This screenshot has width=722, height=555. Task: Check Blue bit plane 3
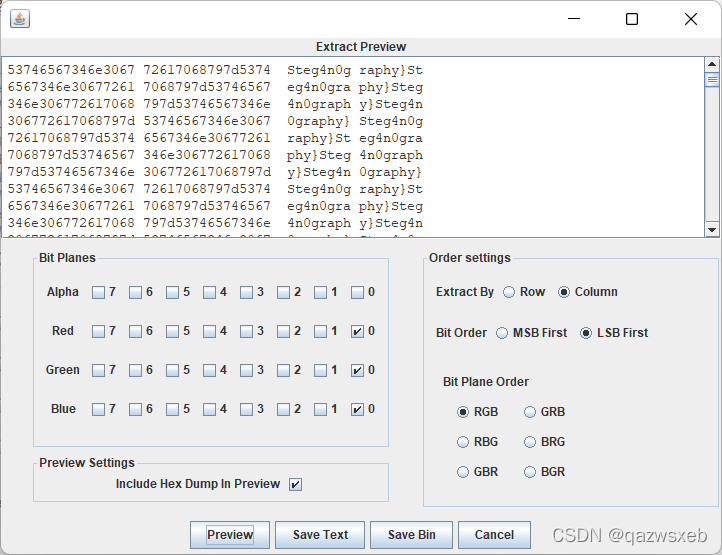pyautogui.click(x=246, y=409)
